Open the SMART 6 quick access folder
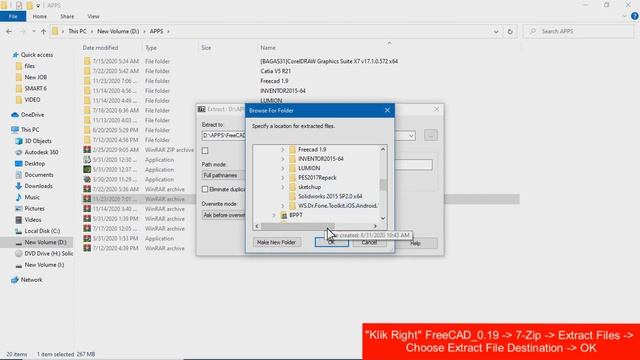640x360 pixels. click(x=35, y=89)
